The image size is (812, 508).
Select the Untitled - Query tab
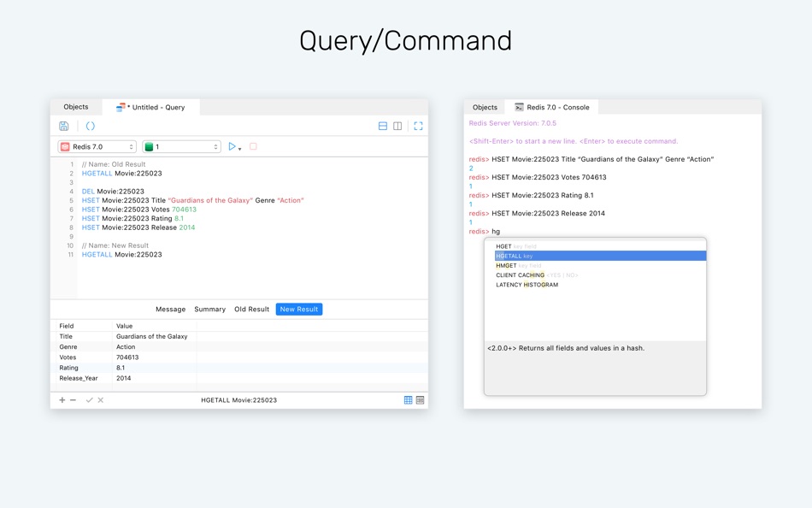(150, 107)
